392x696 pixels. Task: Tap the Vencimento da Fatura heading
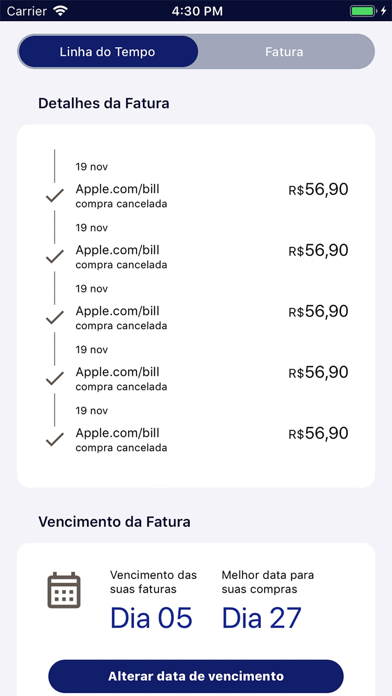(114, 522)
